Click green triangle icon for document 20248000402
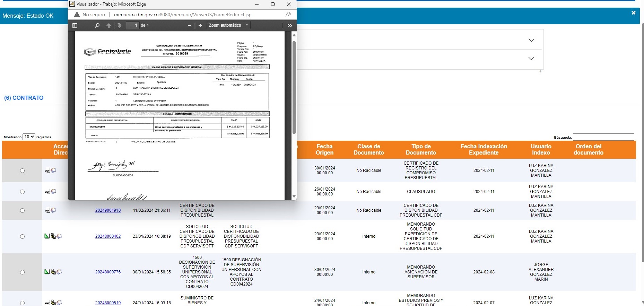The height and width of the screenshot is (306, 644). pos(47,236)
